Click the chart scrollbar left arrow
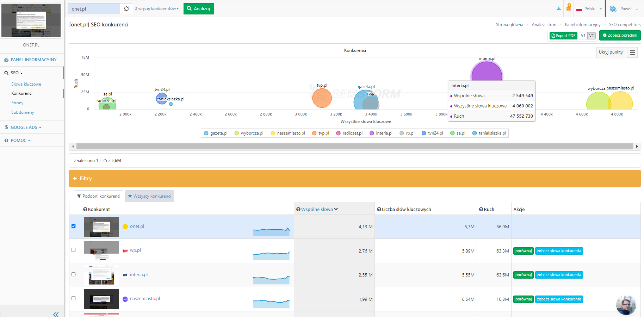644x317 pixels. pyautogui.click(x=73, y=146)
